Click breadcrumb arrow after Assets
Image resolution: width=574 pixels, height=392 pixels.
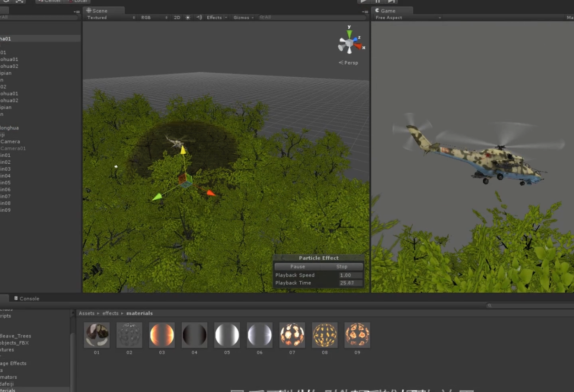pos(98,313)
